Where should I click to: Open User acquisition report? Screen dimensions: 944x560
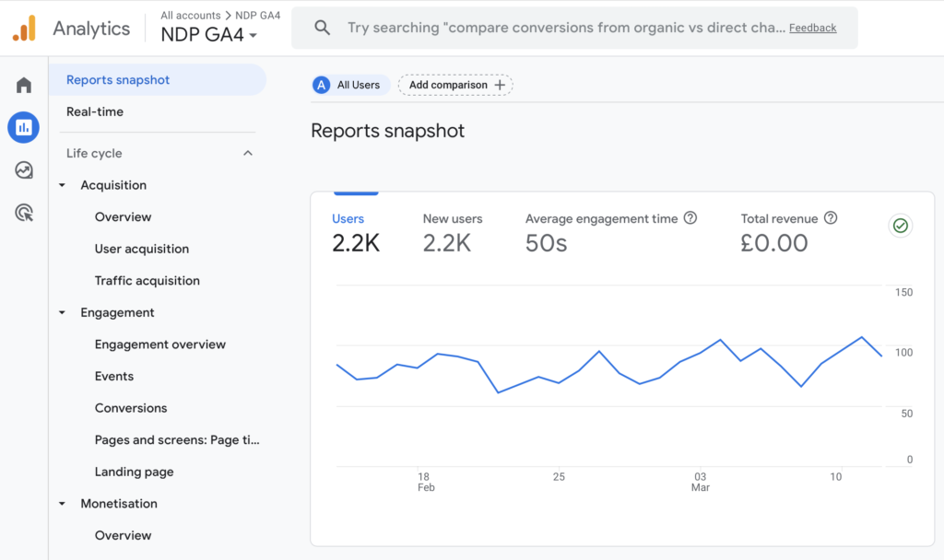141,249
